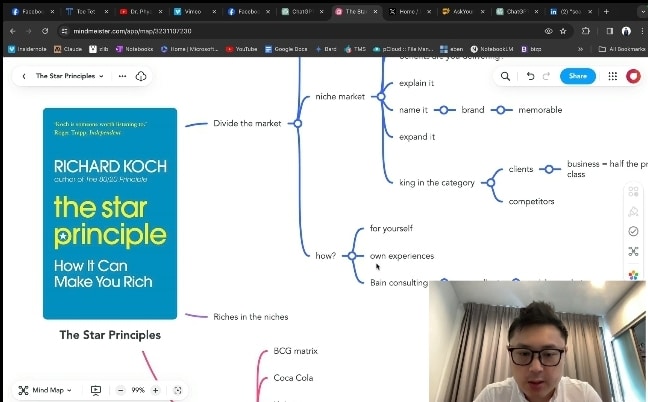Undo the last mind map change
The width and height of the screenshot is (648, 402).
tap(530, 76)
